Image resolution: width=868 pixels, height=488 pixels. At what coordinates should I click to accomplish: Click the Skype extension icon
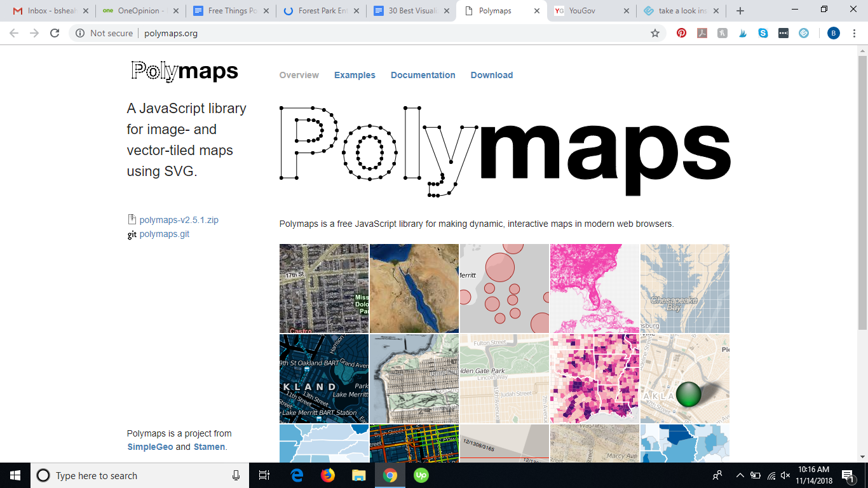click(763, 33)
